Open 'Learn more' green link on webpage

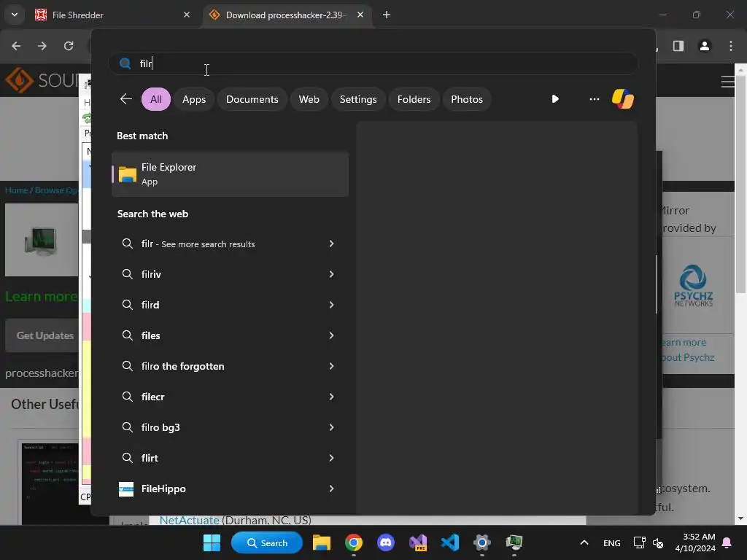click(42, 296)
